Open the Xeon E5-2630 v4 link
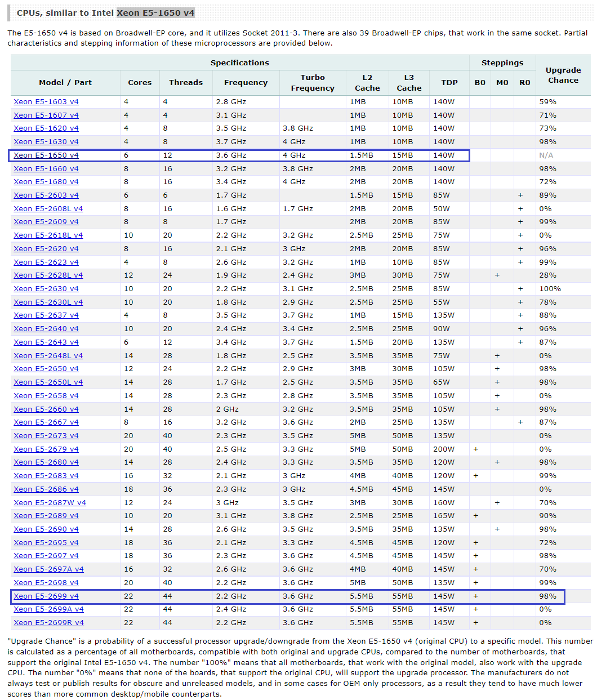 coord(46,289)
